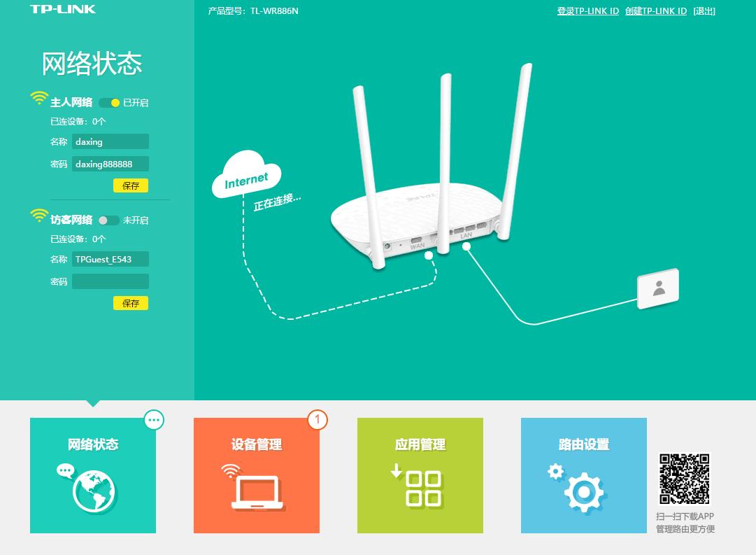Viewport: 756px width, 555px height.
Task: Click the TP-LINK logo
Action: tap(62, 9)
